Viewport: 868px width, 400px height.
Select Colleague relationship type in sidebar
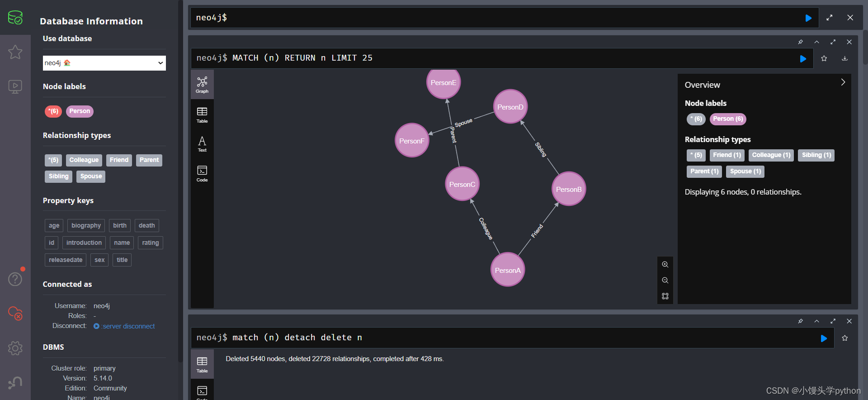click(84, 160)
